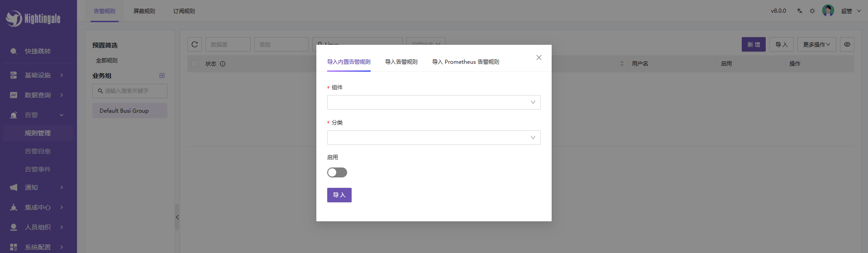Click the user avatar icon
868x253 pixels.
(828, 11)
